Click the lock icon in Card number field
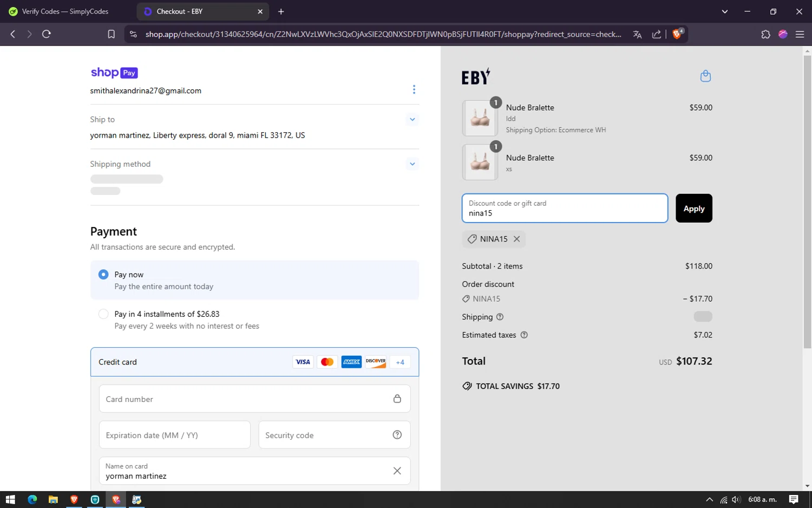This screenshot has height=508, width=812. coord(397,399)
